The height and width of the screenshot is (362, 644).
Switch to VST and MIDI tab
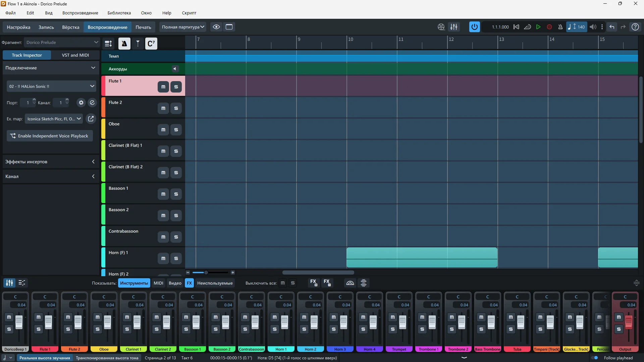(x=75, y=55)
